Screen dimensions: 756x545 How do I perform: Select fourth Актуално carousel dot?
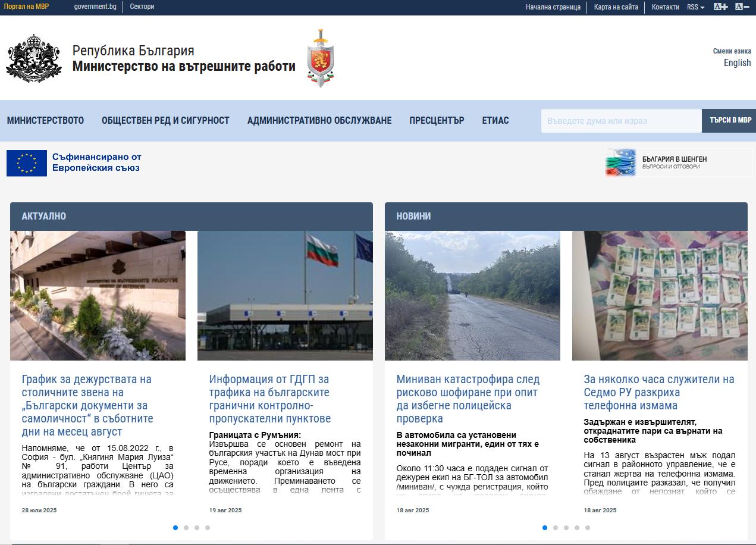[x=208, y=528]
